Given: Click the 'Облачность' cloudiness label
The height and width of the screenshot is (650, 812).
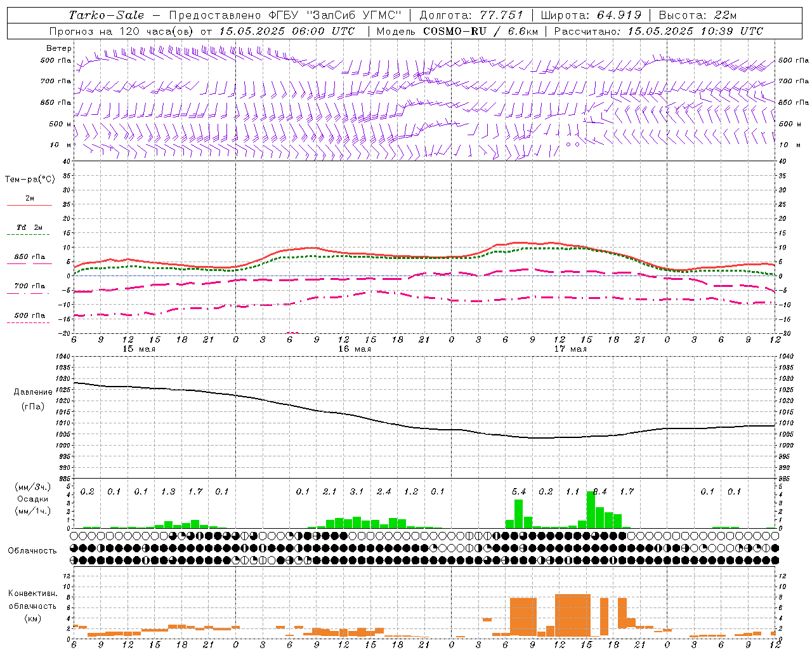Looking at the screenshot, I should click(32, 551).
